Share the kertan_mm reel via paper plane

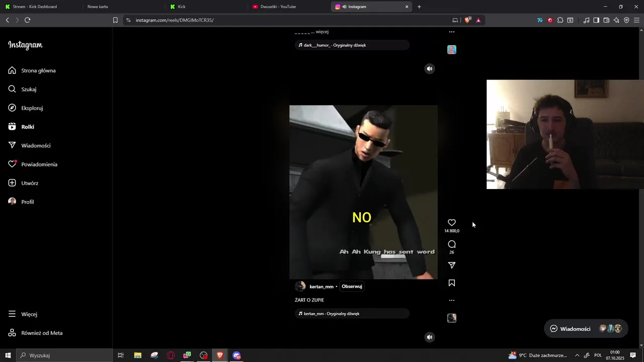click(452, 265)
